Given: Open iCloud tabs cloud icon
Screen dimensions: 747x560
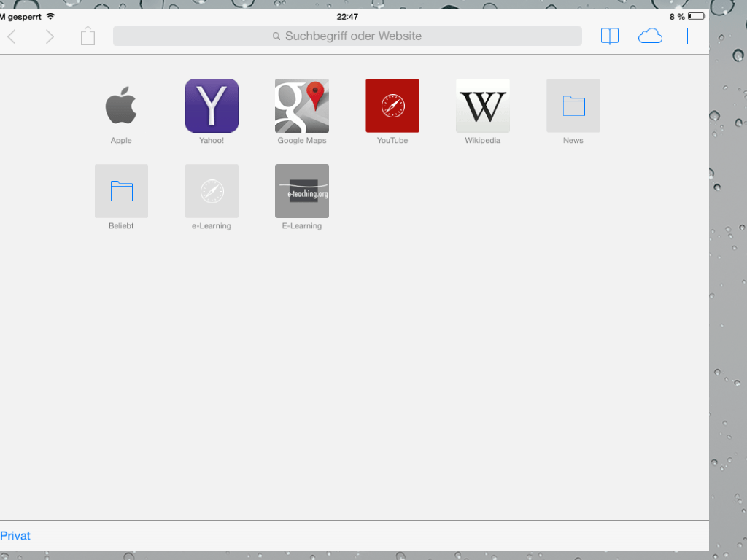Looking at the screenshot, I should (x=650, y=36).
